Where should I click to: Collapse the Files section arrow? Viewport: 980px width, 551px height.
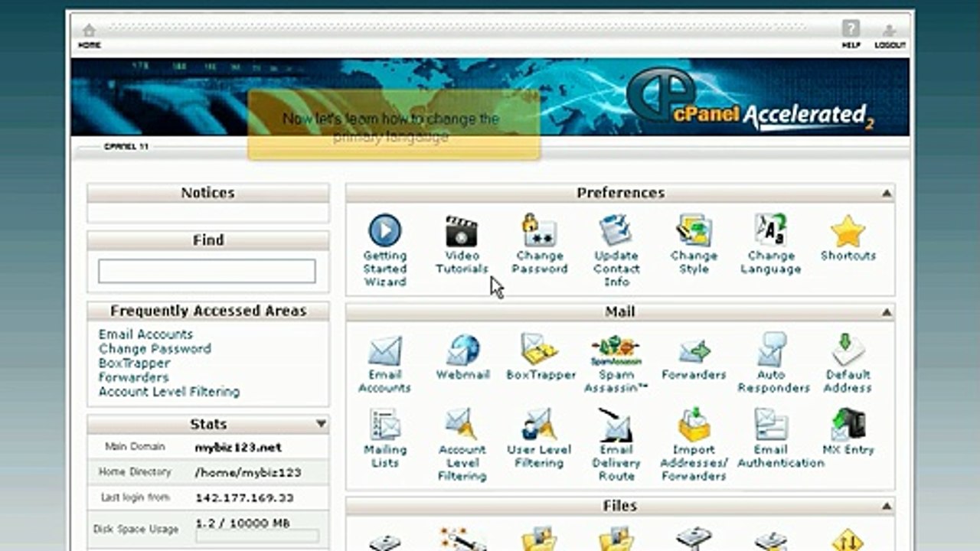(x=886, y=507)
